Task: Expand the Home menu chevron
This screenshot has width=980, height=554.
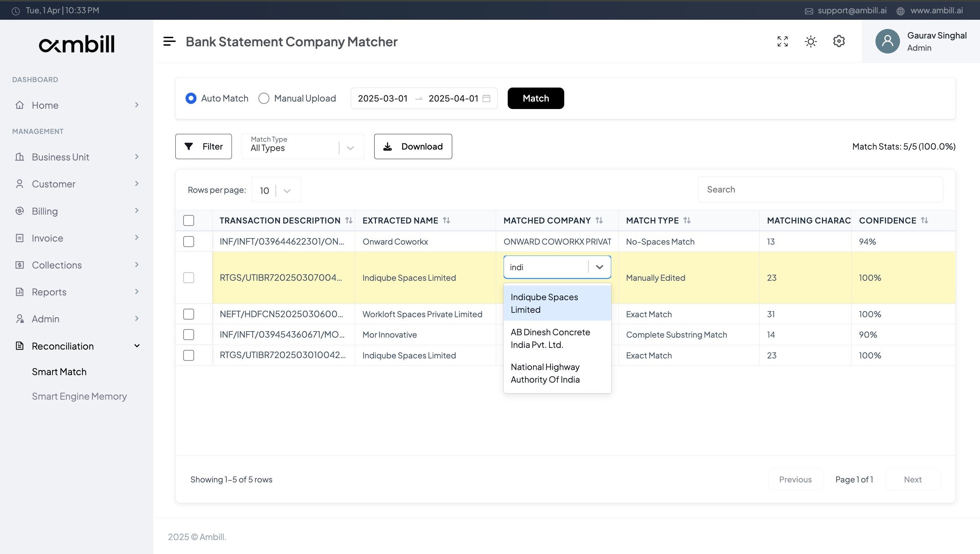Action: [137, 105]
